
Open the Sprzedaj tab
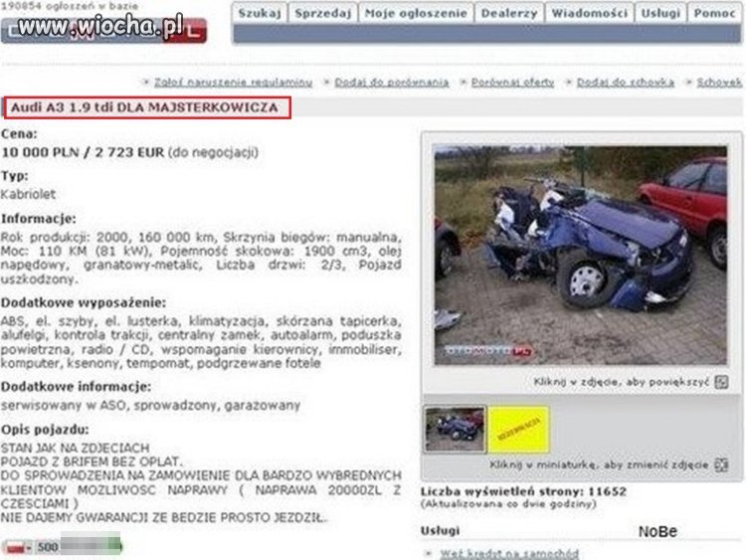pos(323,13)
